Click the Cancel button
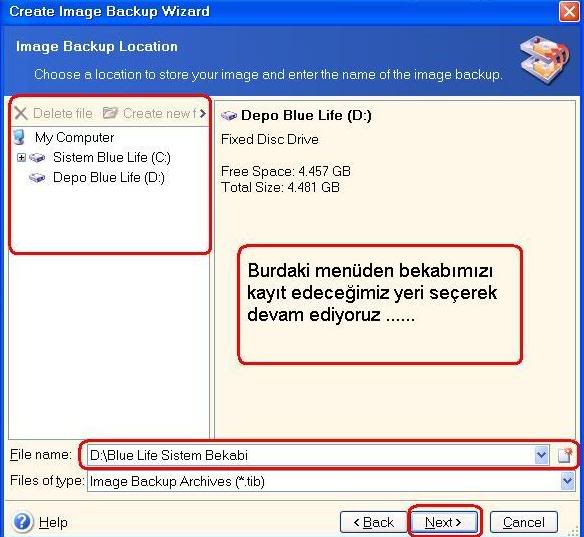584x537 pixels. click(x=524, y=522)
